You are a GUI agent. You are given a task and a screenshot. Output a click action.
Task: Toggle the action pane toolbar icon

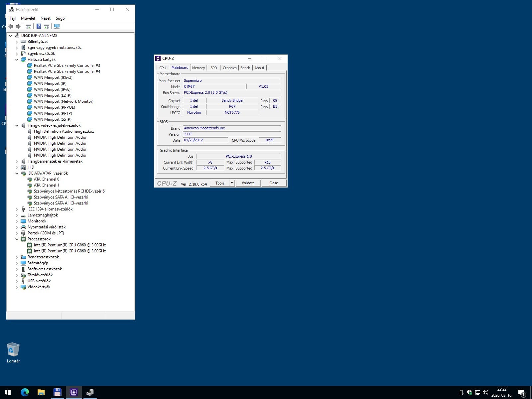coord(47,27)
